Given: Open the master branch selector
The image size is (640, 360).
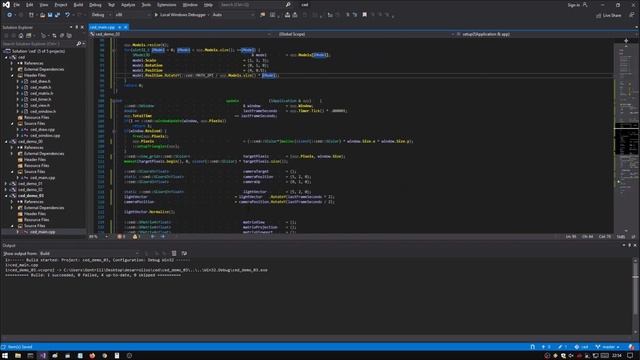Looking at the screenshot, I should tap(607, 347).
